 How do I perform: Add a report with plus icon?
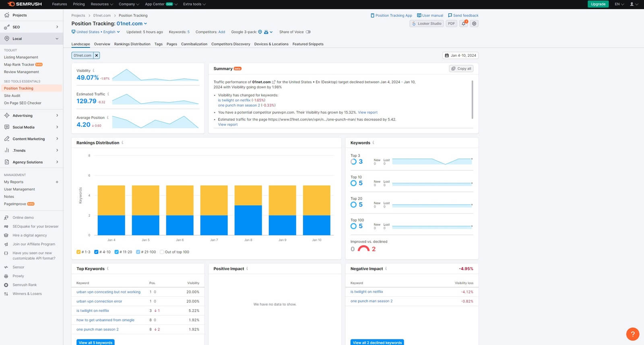(x=57, y=182)
